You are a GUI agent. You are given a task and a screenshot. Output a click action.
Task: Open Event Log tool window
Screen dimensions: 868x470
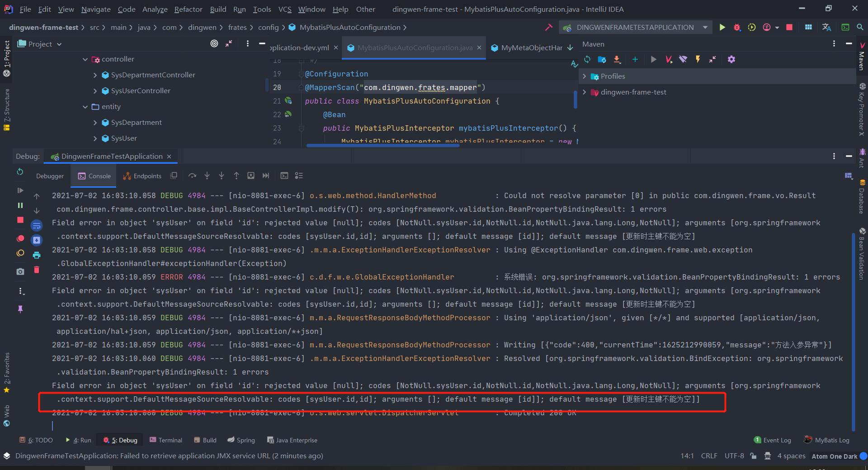click(x=773, y=440)
